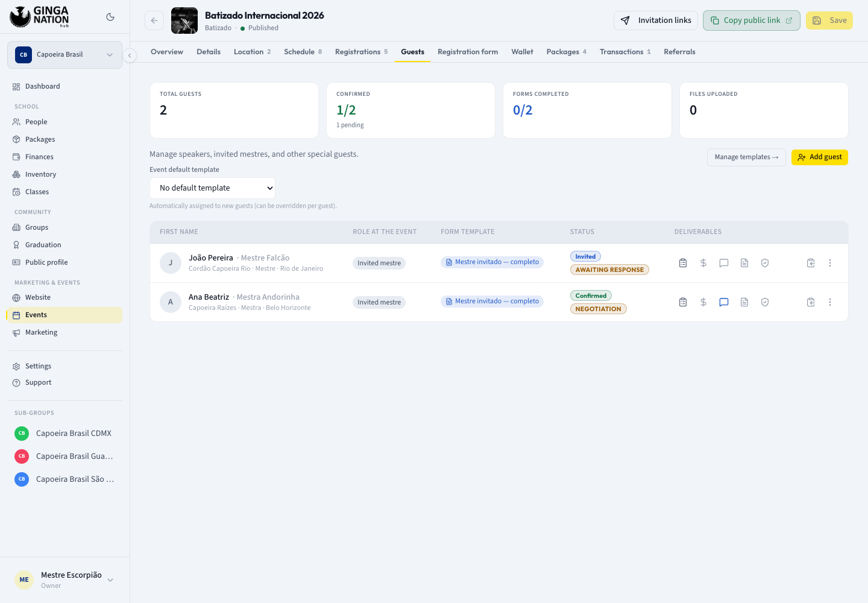The width and height of the screenshot is (868, 603).
Task: Click the Ana Beatriz form template chip
Action: pos(492,301)
